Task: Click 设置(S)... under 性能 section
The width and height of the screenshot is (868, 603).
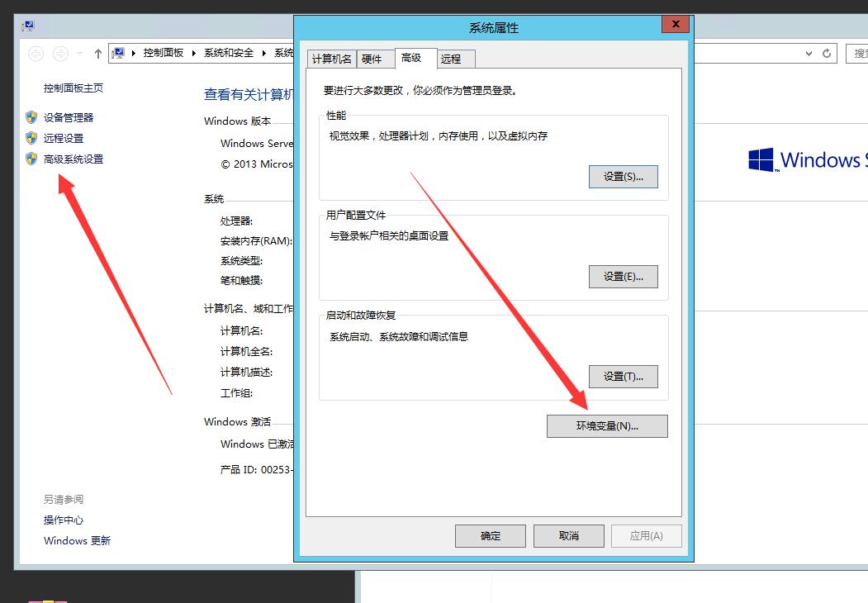Action: pyautogui.click(x=623, y=177)
